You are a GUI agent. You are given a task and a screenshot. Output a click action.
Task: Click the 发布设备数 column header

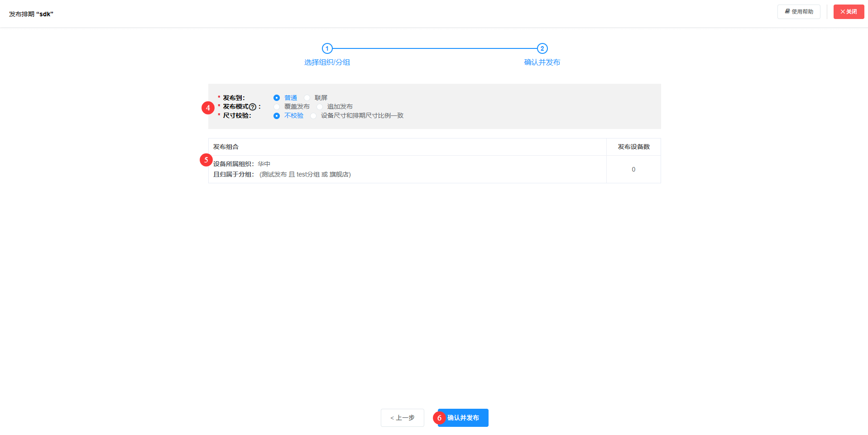pyautogui.click(x=633, y=147)
